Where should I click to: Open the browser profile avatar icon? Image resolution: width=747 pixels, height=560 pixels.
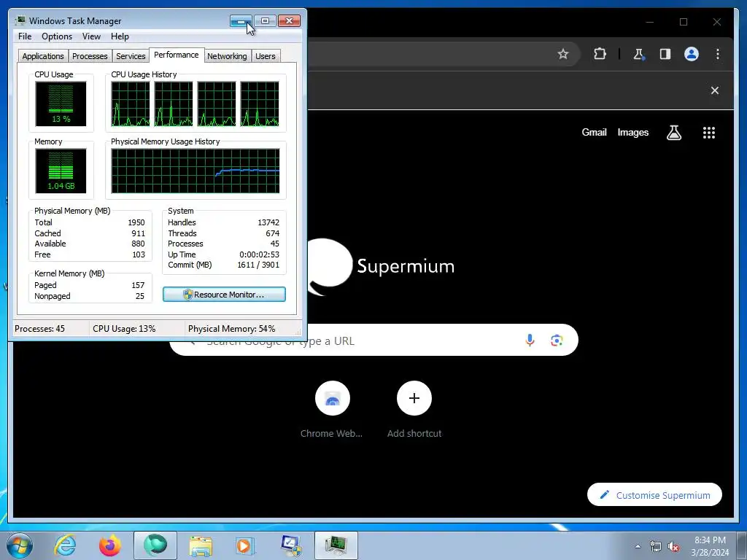[692, 54]
